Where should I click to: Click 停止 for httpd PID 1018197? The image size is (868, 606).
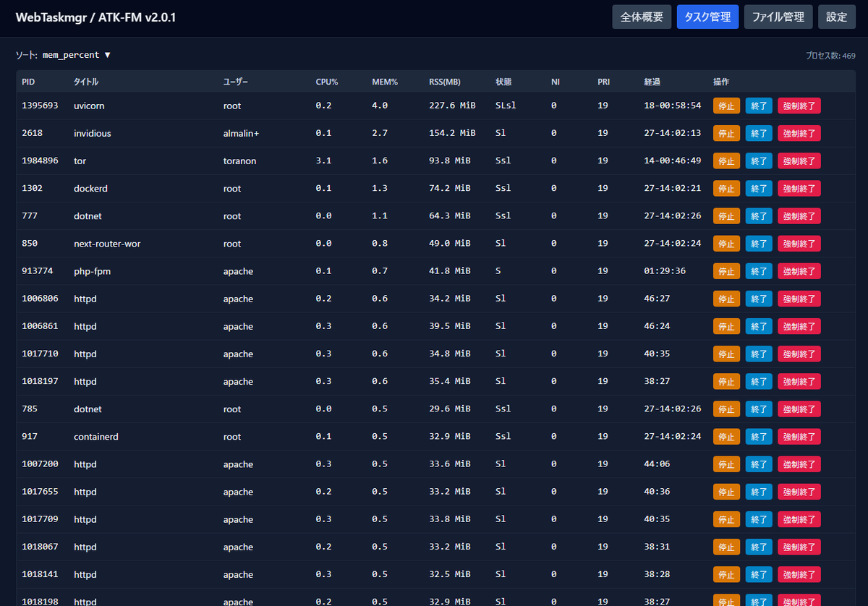coord(726,381)
